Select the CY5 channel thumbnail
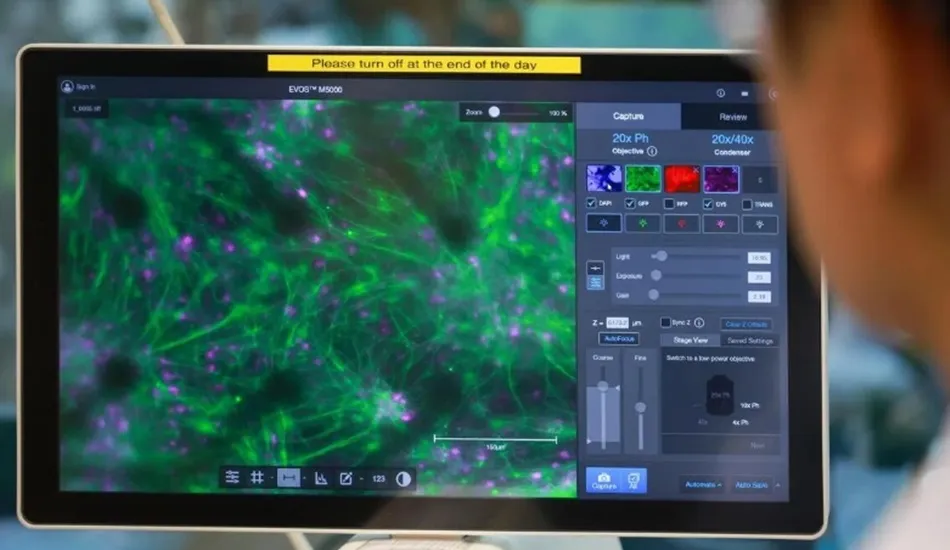This screenshot has width=950, height=550. 721,180
